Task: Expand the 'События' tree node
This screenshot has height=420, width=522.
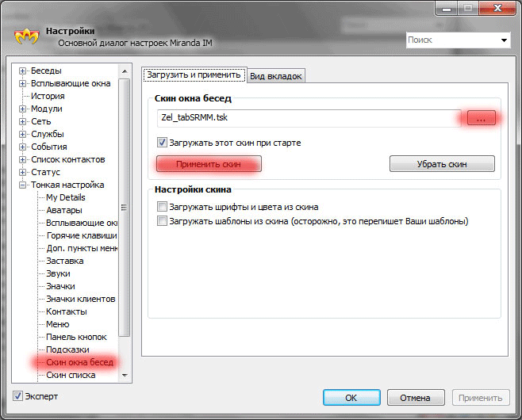Action: (22, 147)
